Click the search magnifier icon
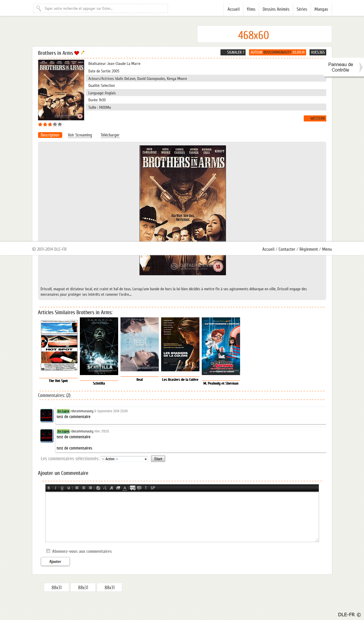 (39, 8)
